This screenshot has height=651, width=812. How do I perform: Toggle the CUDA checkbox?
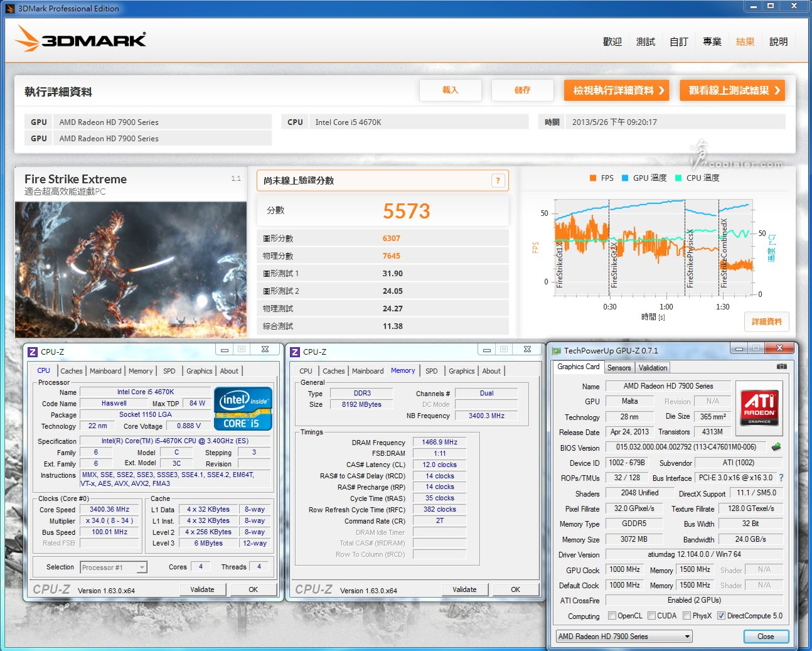point(651,616)
